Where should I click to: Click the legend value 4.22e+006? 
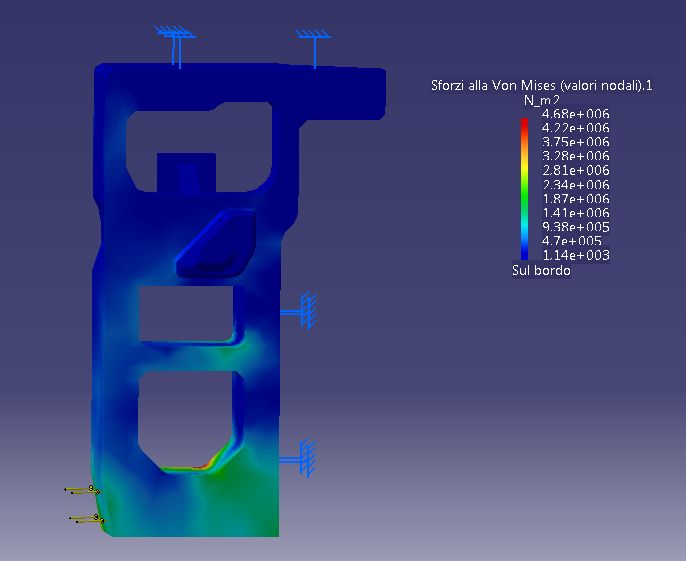coord(575,128)
